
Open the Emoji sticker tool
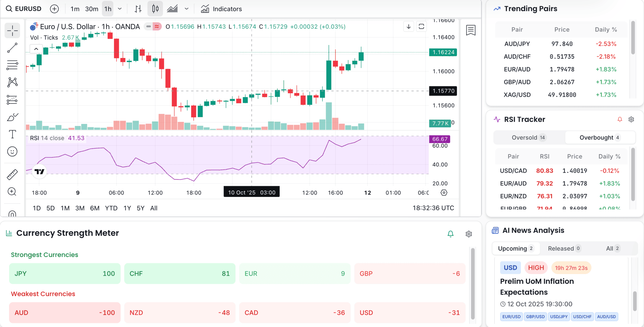[12, 151]
